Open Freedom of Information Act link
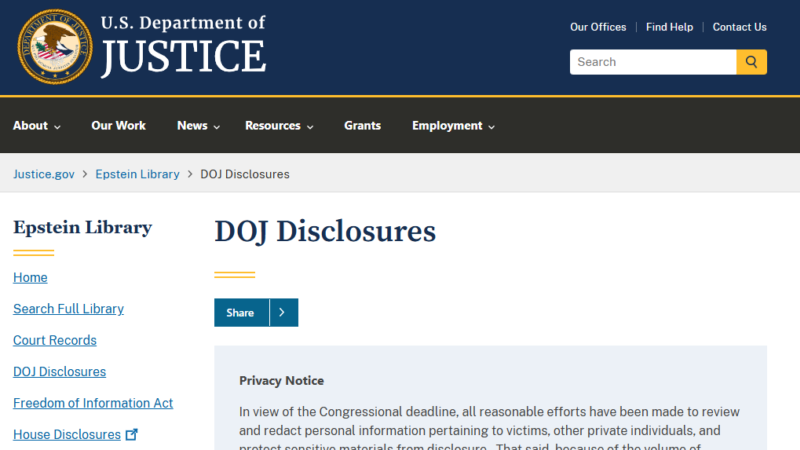The image size is (800, 450). coord(93,403)
